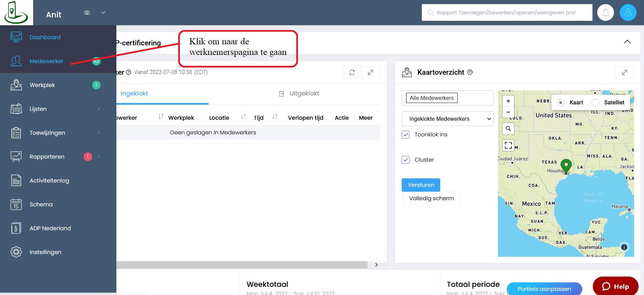644x295 pixels.
Task: Click the Portlets aanpassen button
Action: (544, 289)
